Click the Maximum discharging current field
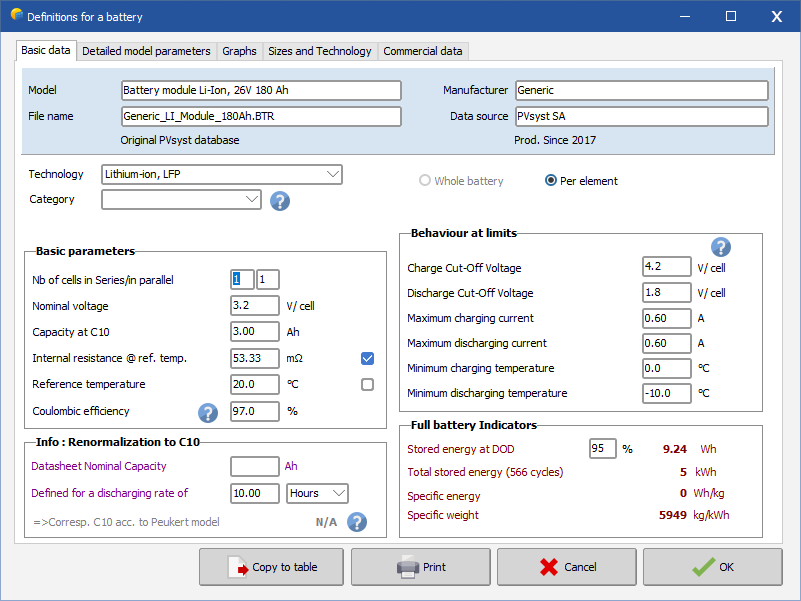The image size is (801, 601). (667, 343)
